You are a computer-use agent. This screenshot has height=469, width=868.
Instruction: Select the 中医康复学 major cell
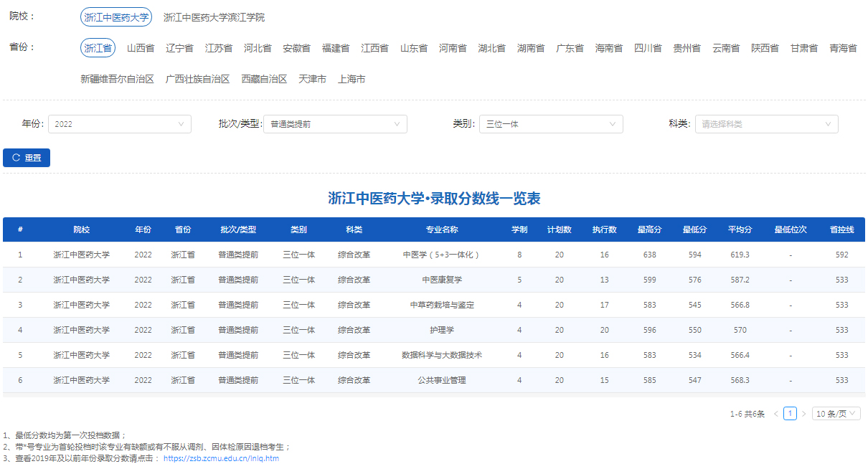click(x=442, y=280)
